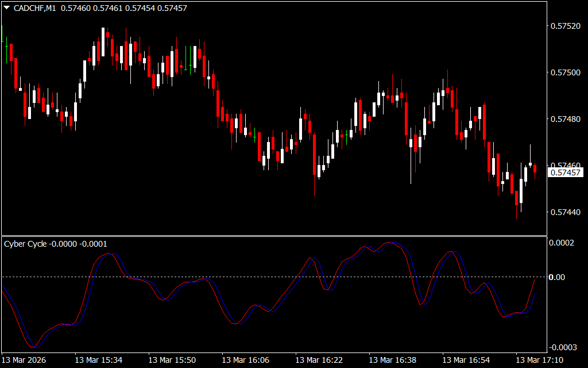Click the last red candle on chart

535,168
